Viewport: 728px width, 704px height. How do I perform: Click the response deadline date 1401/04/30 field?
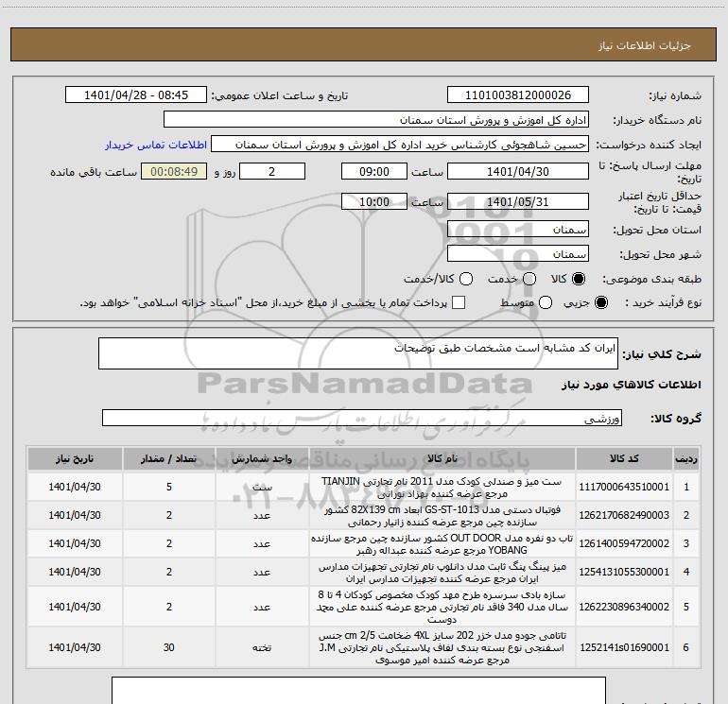point(518,171)
